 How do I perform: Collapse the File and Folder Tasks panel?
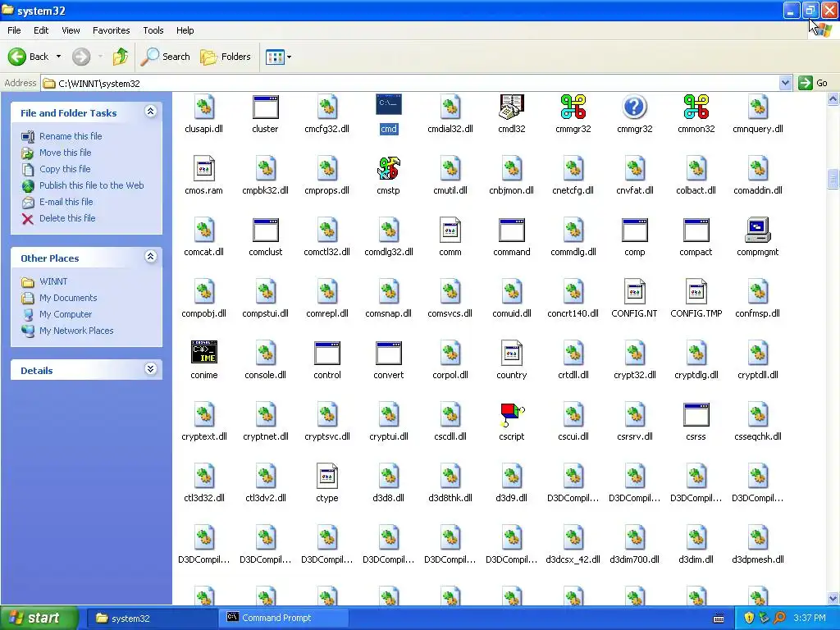coord(151,112)
